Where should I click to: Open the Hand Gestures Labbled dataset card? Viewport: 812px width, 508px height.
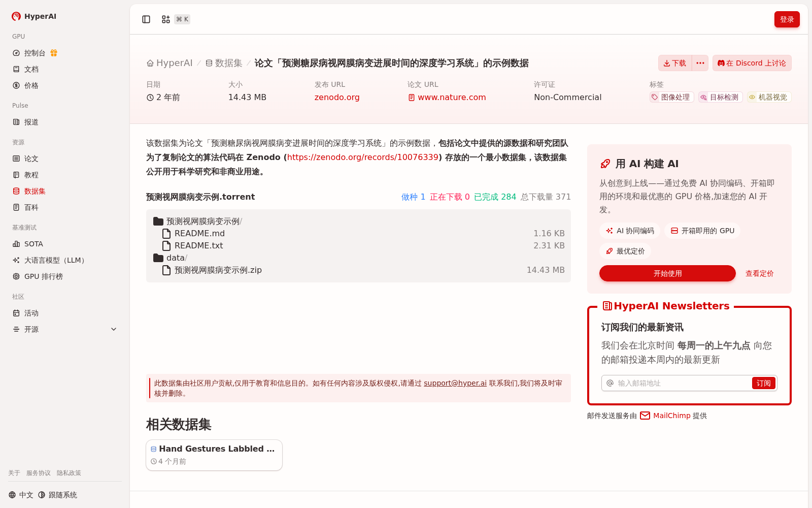tap(214, 455)
